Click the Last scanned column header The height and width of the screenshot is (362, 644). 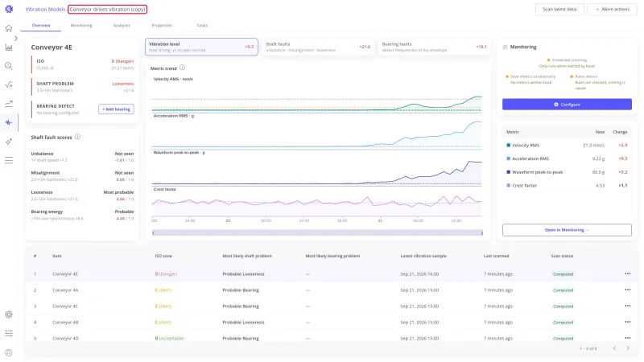tap(496, 256)
